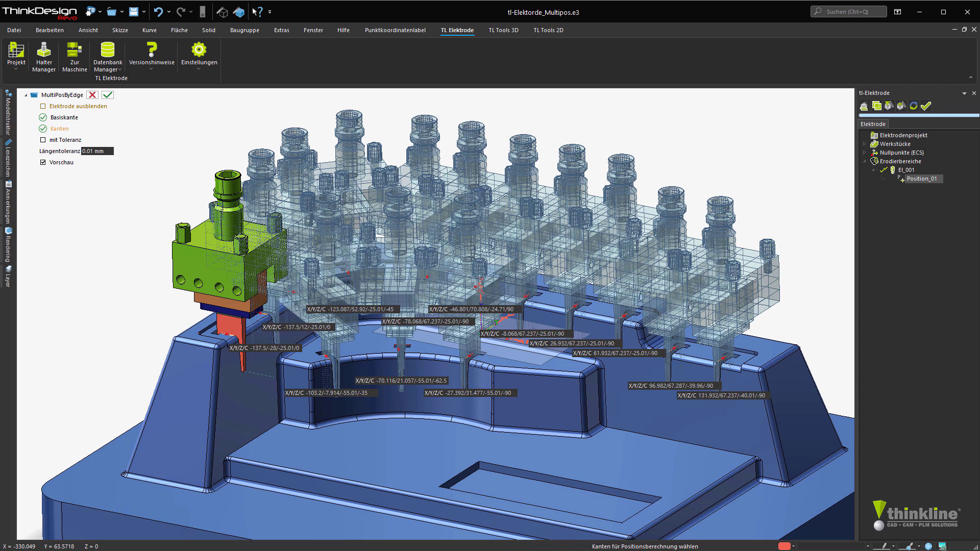
Task: Click fourth cube-edit icon in tl-Elektrode panel
Action: [901, 106]
